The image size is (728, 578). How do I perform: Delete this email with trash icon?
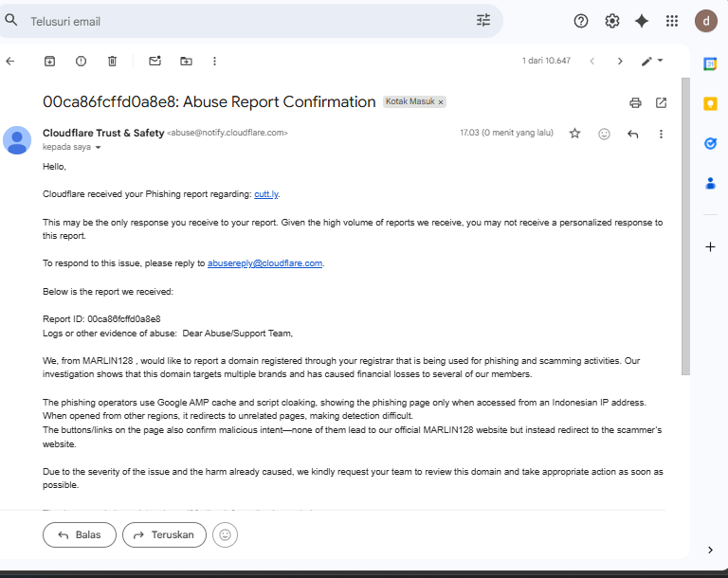pos(112,61)
